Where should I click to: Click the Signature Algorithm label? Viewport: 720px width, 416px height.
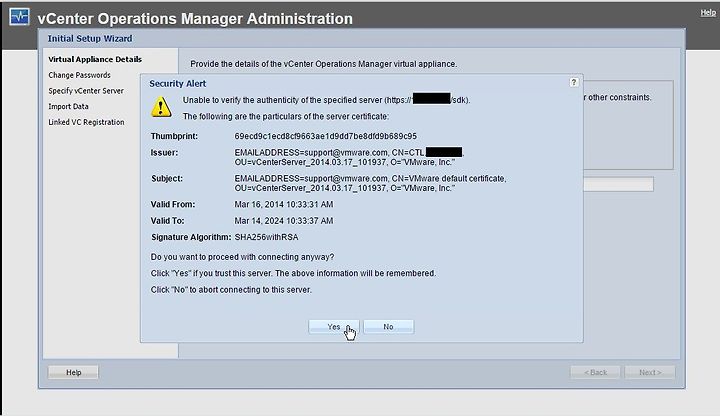[x=191, y=237]
